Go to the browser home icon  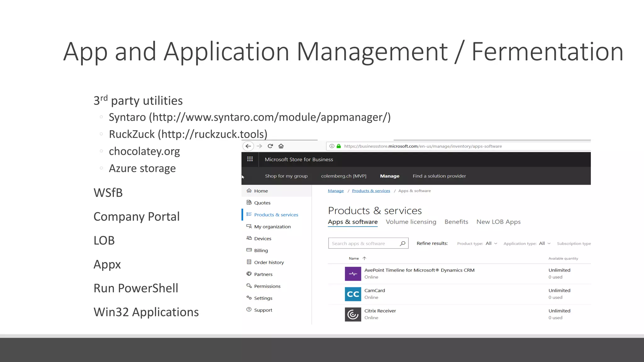[x=281, y=146]
